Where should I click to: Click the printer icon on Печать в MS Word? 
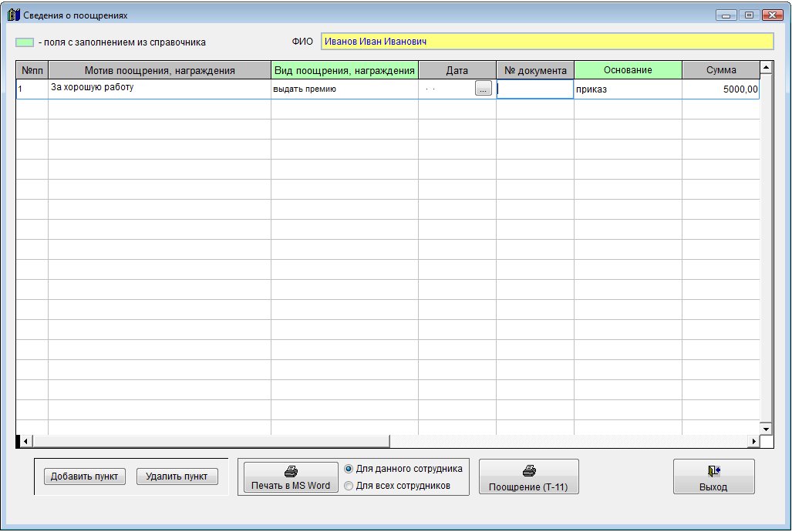tap(291, 471)
